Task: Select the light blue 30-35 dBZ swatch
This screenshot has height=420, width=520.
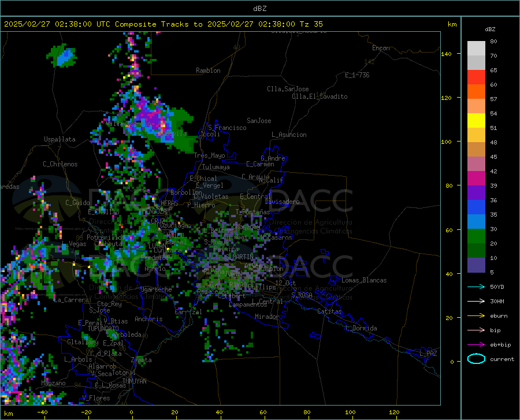Action: click(x=476, y=222)
